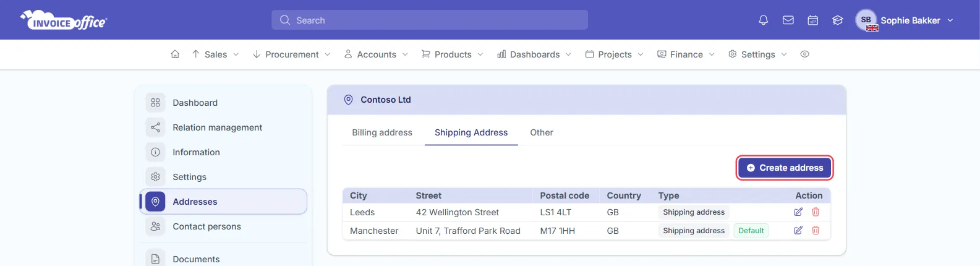This screenshot has height=266, width=980.
Task: Click the InvoiceOffice logo
Action: [64, 20]
